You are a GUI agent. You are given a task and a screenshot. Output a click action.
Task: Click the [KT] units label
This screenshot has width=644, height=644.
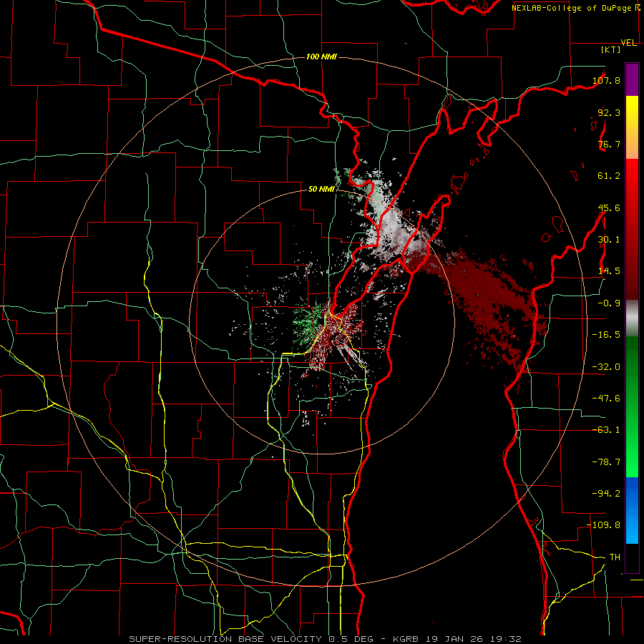tap(611, 49)
